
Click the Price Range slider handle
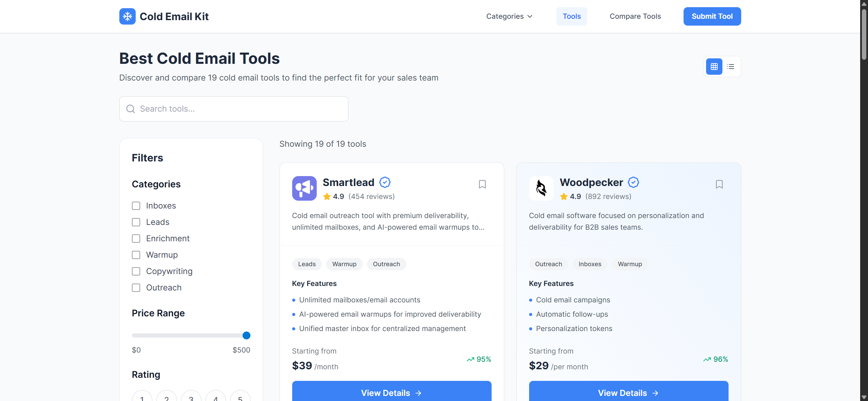coord(246,335)
